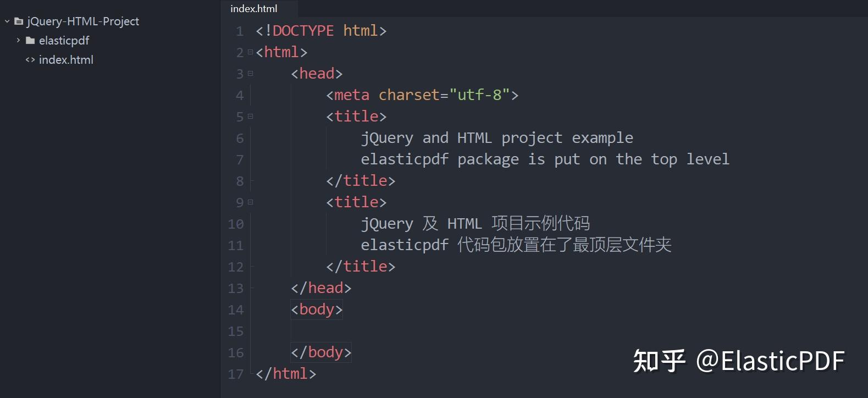Viewport: 868px width, 398px height.
Task: Click line number 15 in gutter
Action: [x=236, y=331]
